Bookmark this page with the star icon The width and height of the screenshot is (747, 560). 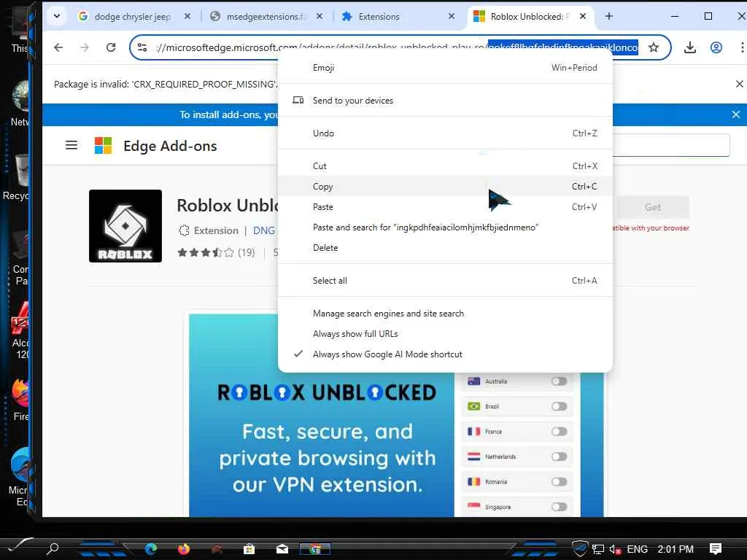coord(654,47)
